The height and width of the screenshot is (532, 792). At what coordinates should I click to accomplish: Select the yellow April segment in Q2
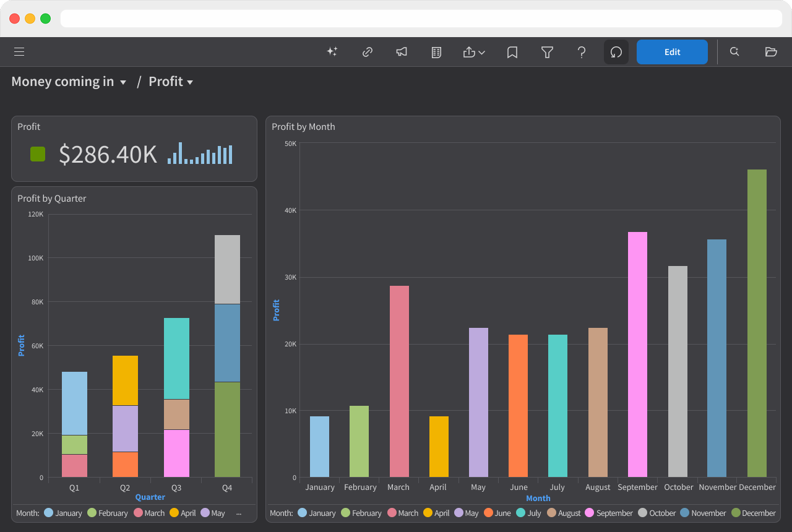coord(125,380)
